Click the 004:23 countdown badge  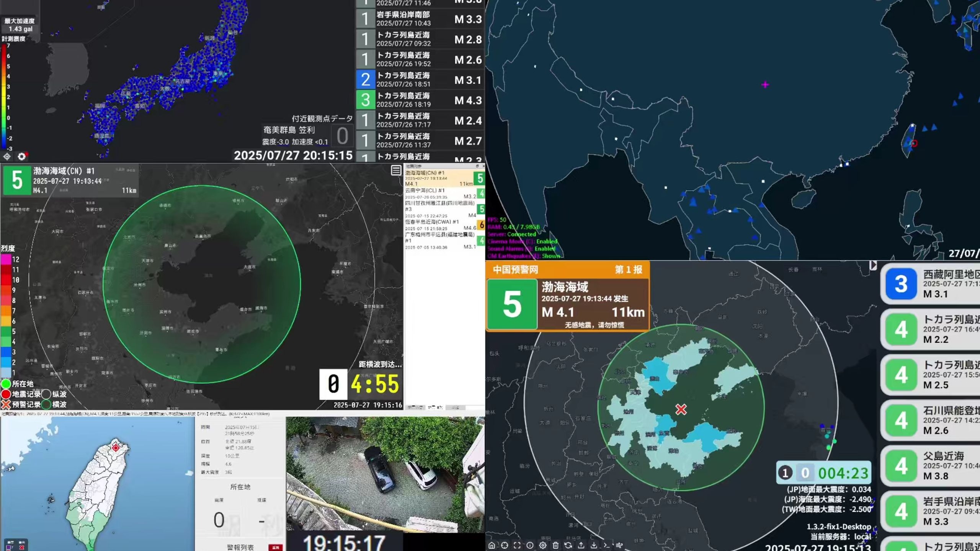point(823,473)
